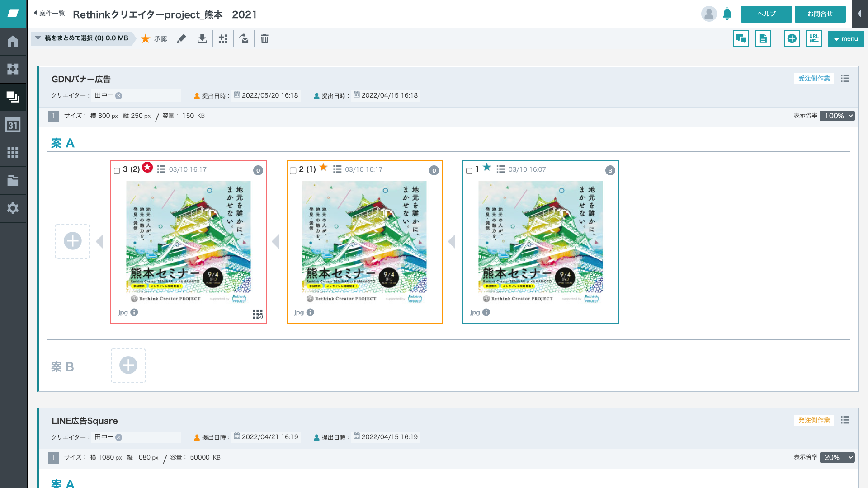This screenshot has height=488, width=868.
Task: Click the 発注側作業 tag
Action: pos(814,420)
